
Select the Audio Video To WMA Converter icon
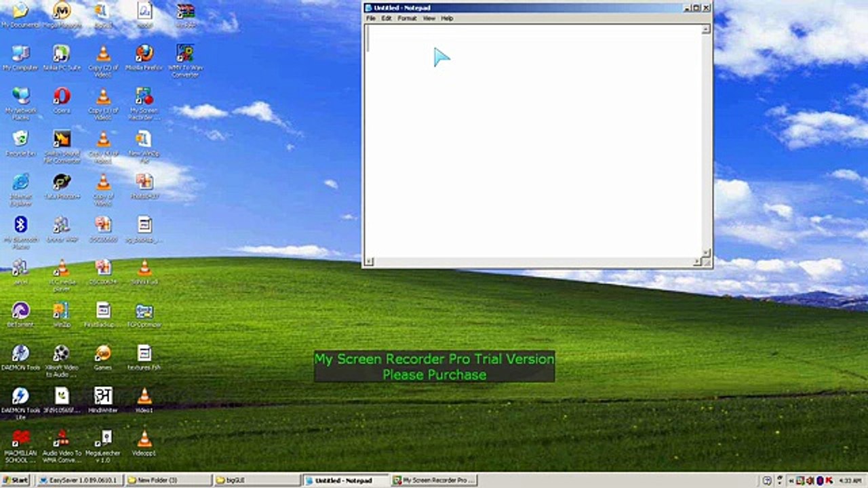point(62,446)
